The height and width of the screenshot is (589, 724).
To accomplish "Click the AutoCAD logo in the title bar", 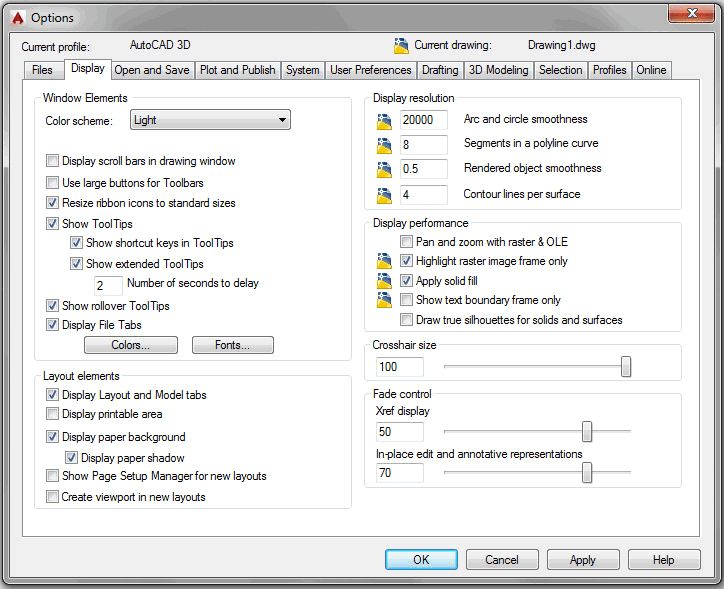I will (17, 17).
